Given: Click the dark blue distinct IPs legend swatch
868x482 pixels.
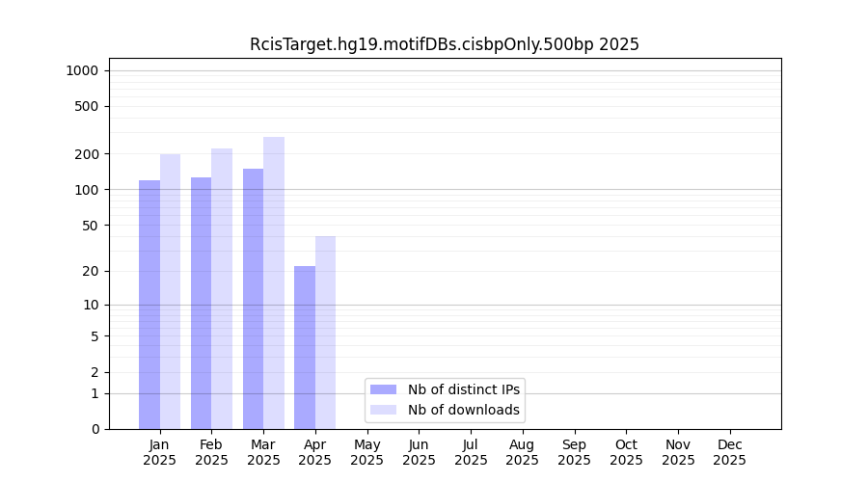Looking at the screenshot, I should tap(383, 389).
